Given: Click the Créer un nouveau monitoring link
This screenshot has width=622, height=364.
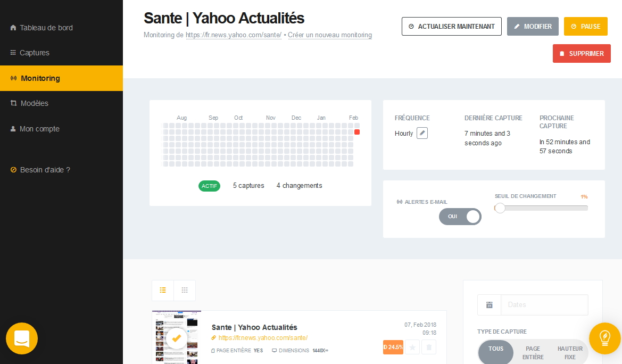Looking at the screenshot, I should point(330,35).
